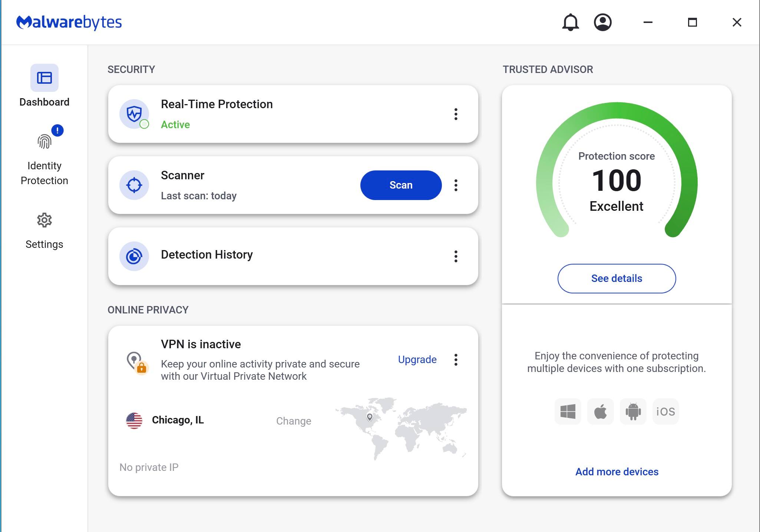Open Settings via the gear icon
The height and width of the screenshot is (532, 760).
click(x=44, y=220)
